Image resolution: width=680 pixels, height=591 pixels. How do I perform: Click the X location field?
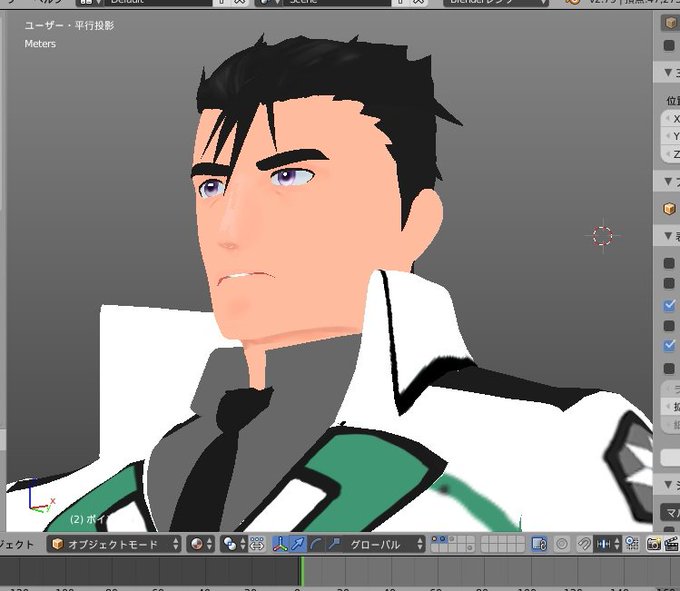[x=671, y=118]
